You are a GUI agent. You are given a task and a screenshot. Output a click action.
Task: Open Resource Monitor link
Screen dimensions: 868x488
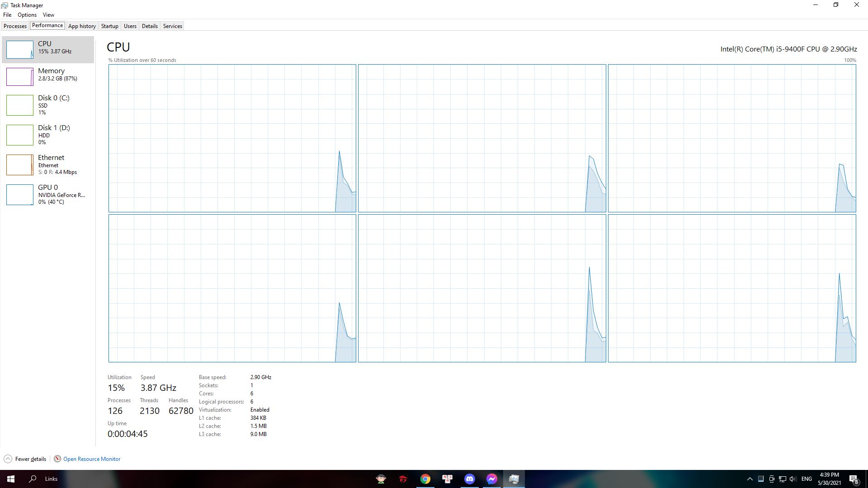coord(92,459)
